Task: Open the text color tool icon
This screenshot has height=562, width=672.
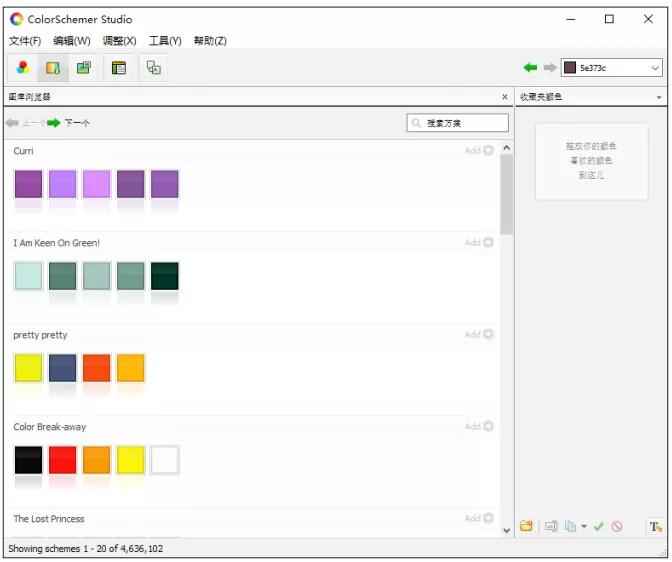Action: point(655,526)
